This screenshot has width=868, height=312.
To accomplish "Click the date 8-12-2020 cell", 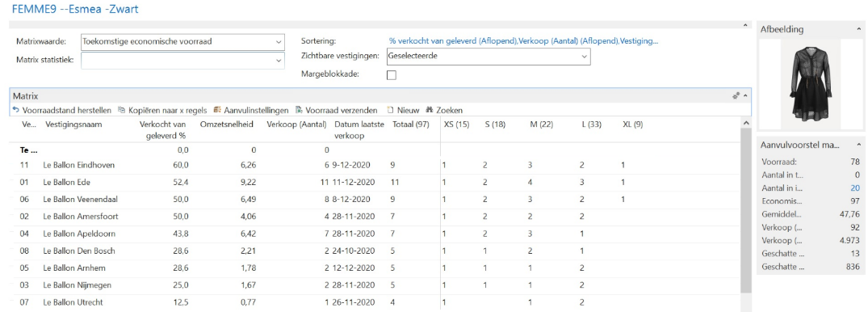I will tap(351, 200).
